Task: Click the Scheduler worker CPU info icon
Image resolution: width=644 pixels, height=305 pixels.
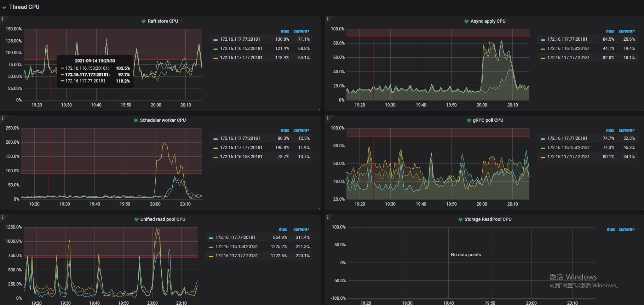Action: [2, 118]
